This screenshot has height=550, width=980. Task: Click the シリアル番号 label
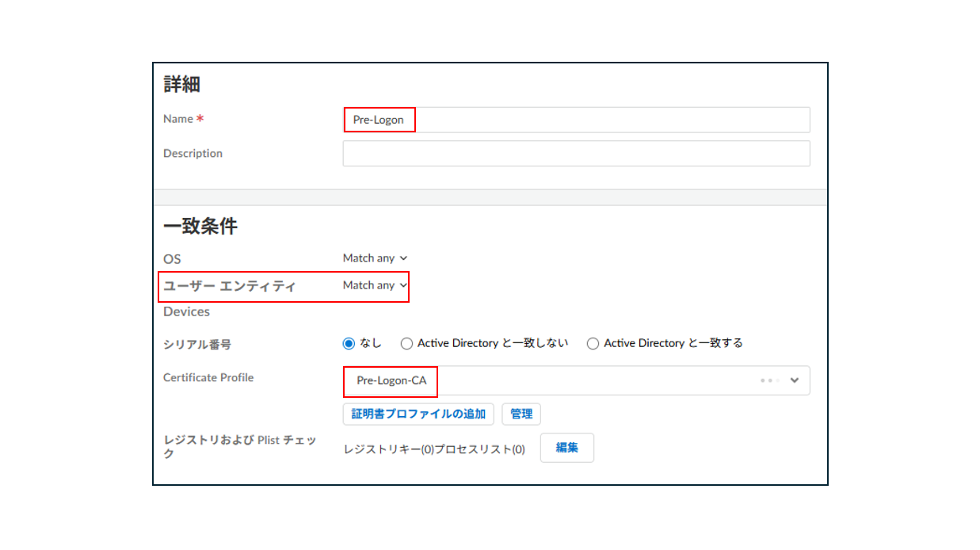click(x=197, y=345)
